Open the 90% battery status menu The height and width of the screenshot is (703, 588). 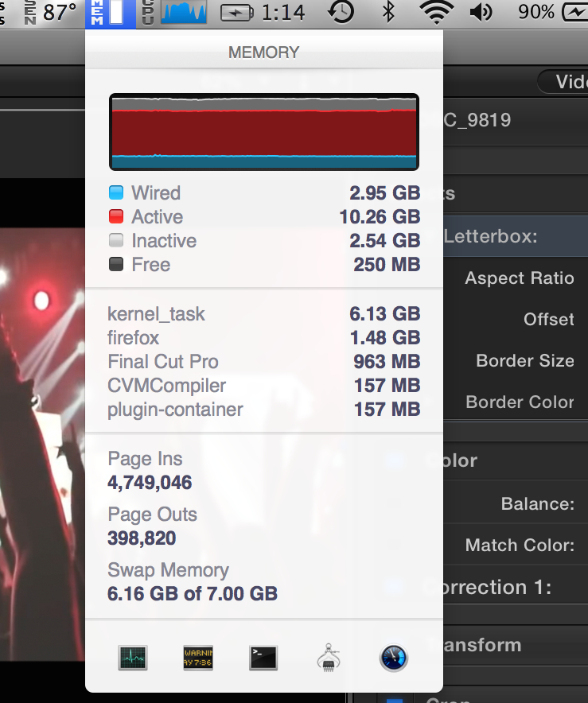(x=552, y=13)
